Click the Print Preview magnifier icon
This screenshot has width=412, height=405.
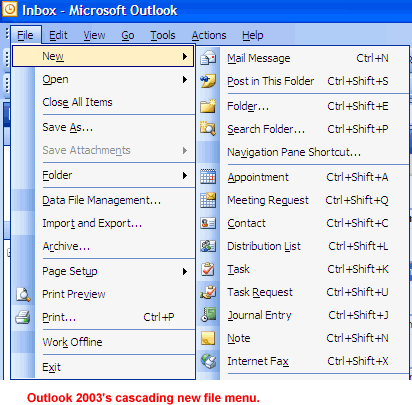[23, 294]
